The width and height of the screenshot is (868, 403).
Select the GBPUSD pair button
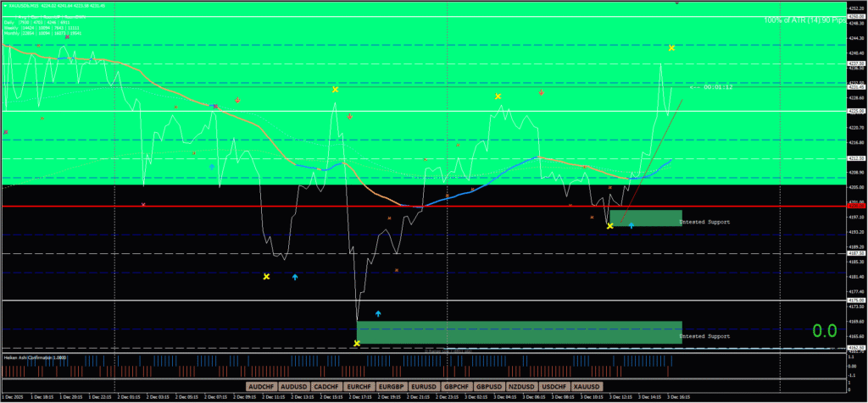click(x=490, y=386)
